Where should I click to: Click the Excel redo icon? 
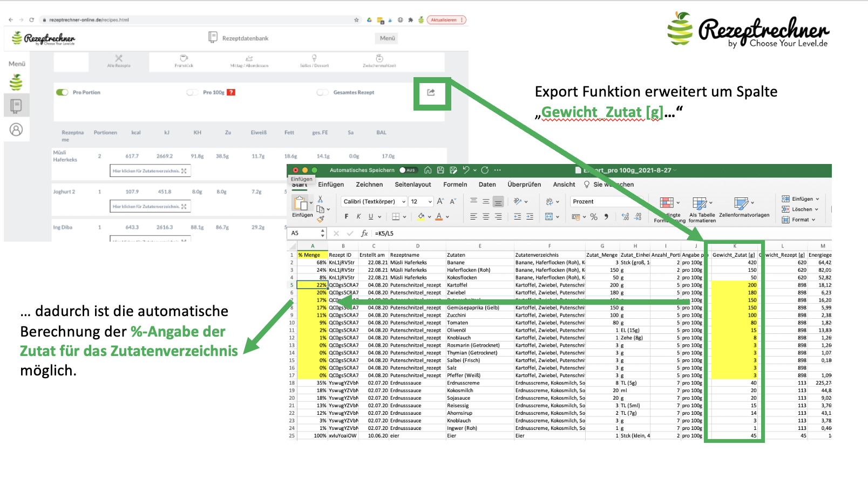tap(485, 170)
